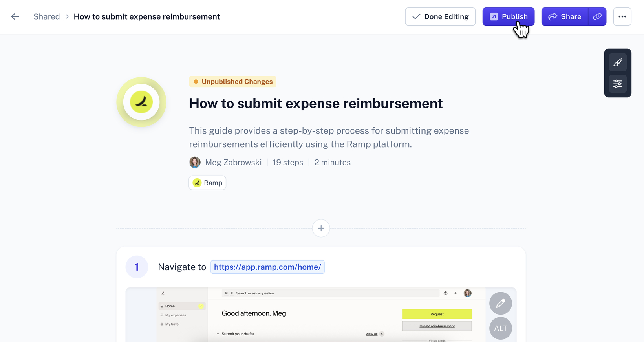Viewport: 644px width, 342px height.
Task: Open the app.ramp.com/home link
Action: 267,267
